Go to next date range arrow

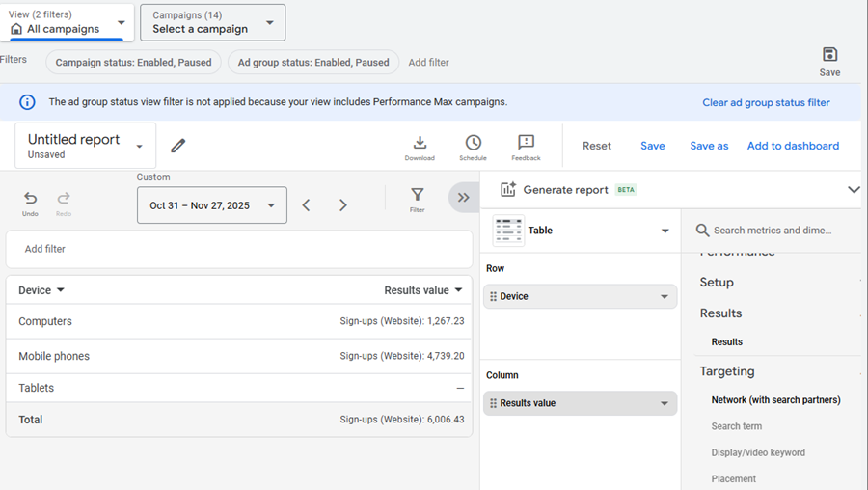[342, 205]
